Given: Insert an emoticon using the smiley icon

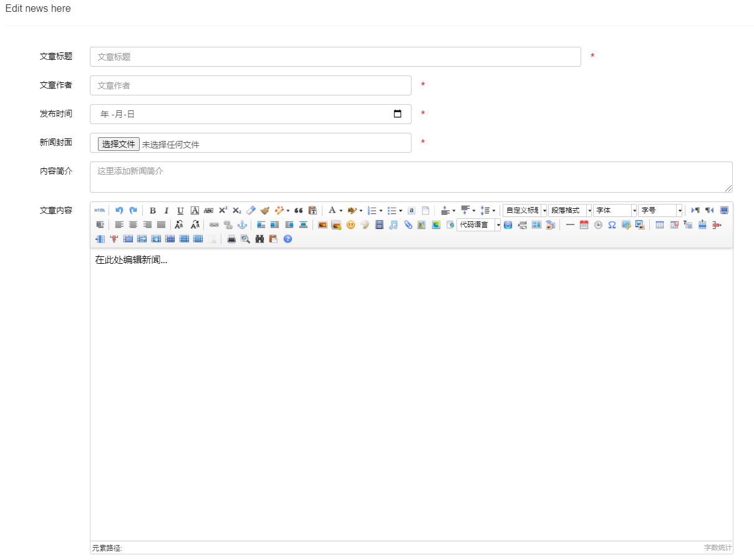Looking at the screenshot, I should click(351, 224).
